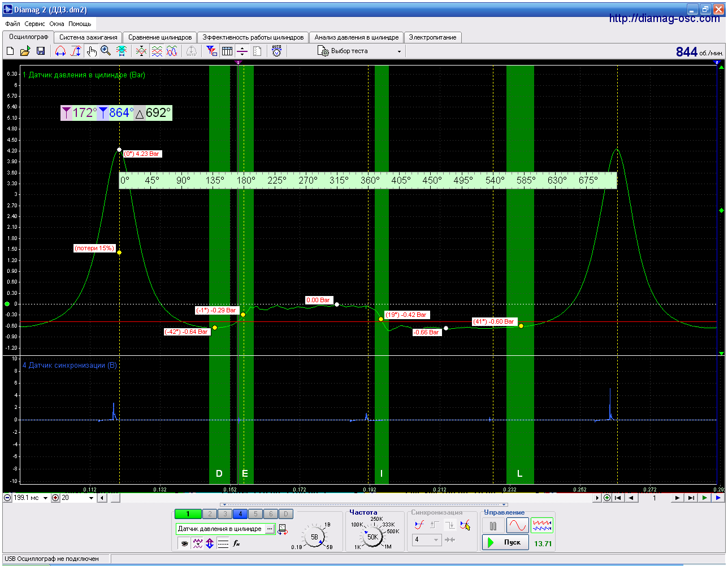The height and width of the screenshot is (566, 728).
Task: Create a new file with the blank page icon
Action: (x=10, y=51)
